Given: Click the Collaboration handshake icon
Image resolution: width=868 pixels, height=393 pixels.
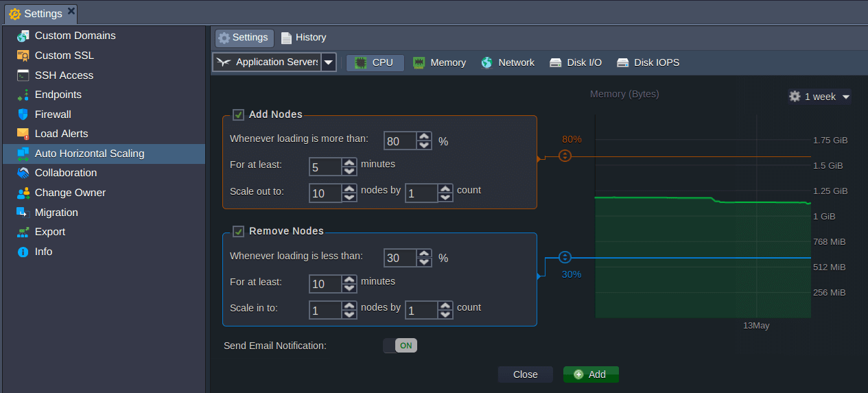Looking at the screenshot, I should tap(23, 173).
